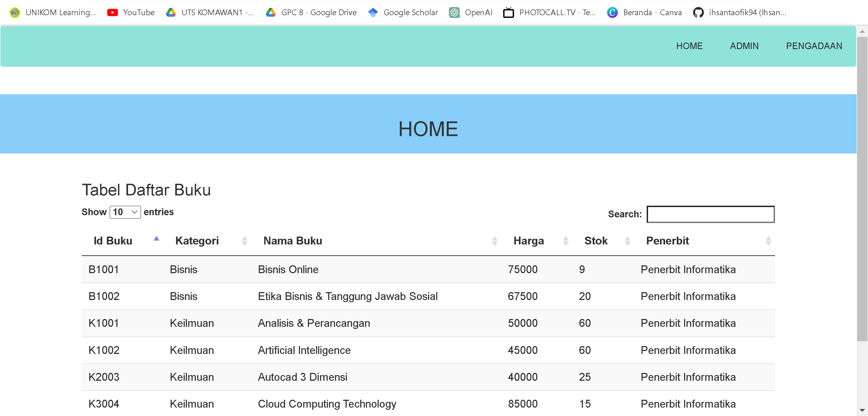Open the Show entries dropdown
Screen dimensions: 868x416
tap(125, 212)
